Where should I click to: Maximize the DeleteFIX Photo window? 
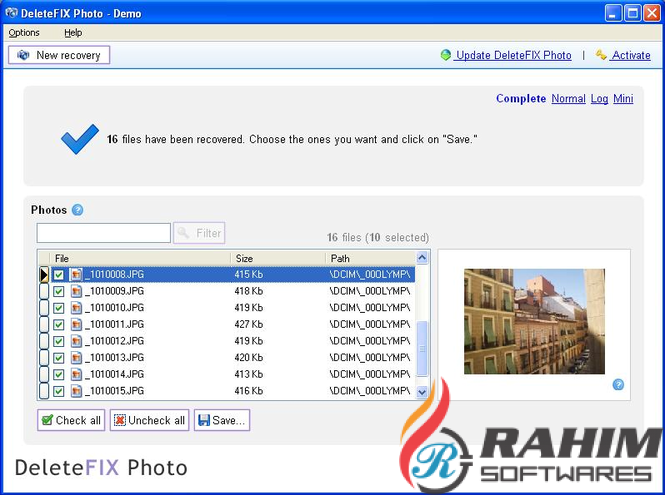click(x=633, y=13)
